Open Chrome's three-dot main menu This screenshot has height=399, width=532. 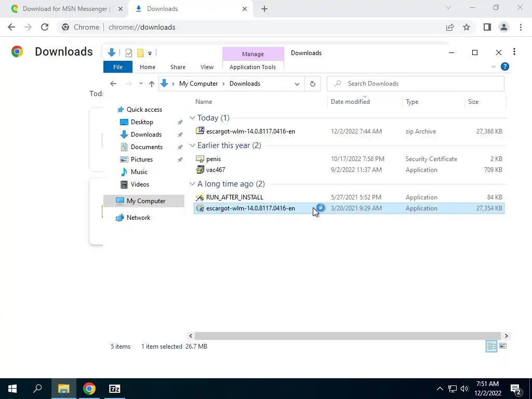pos(521,27)
